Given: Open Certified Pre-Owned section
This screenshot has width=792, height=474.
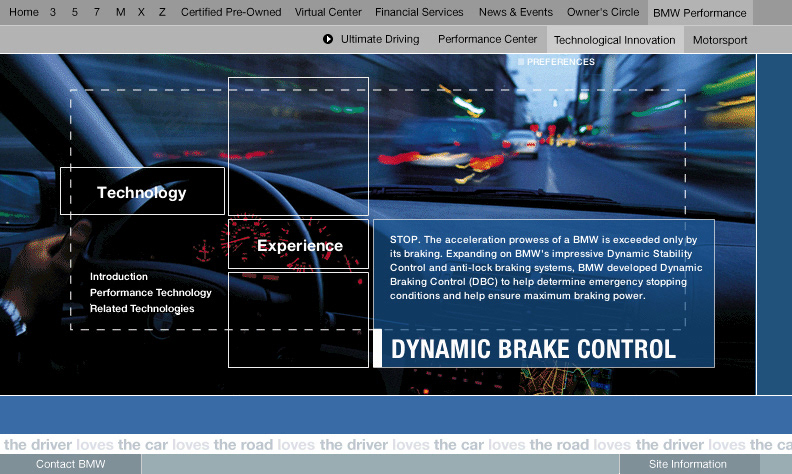Looking at the screenshot, I should pyautogui.click(x=231, y=12).
